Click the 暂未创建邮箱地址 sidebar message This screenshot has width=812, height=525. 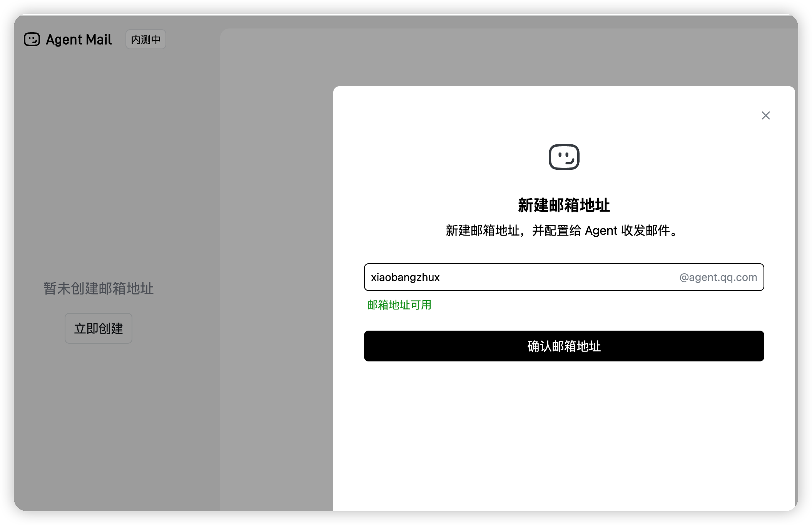point(99,288)
